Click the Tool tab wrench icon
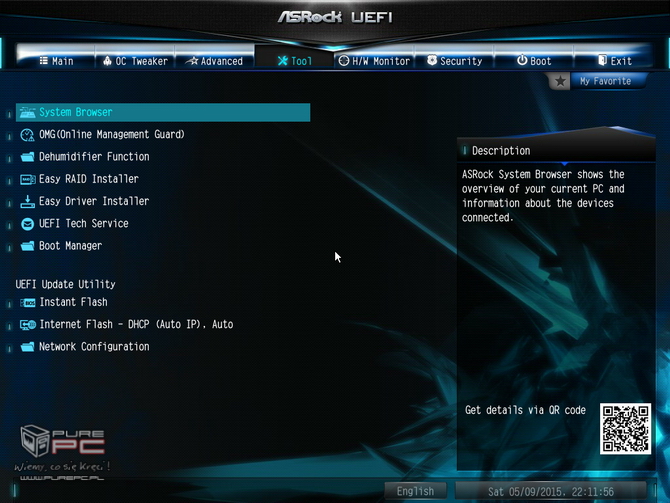This screenshot has width=670, height=503. pyautogui.click(x=282, y=61)
